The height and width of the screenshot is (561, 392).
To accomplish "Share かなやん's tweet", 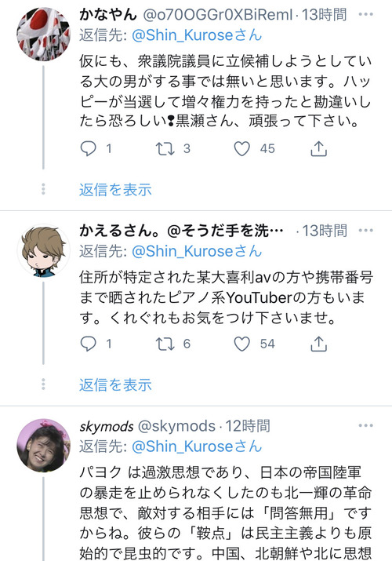I will pos(319,148).
